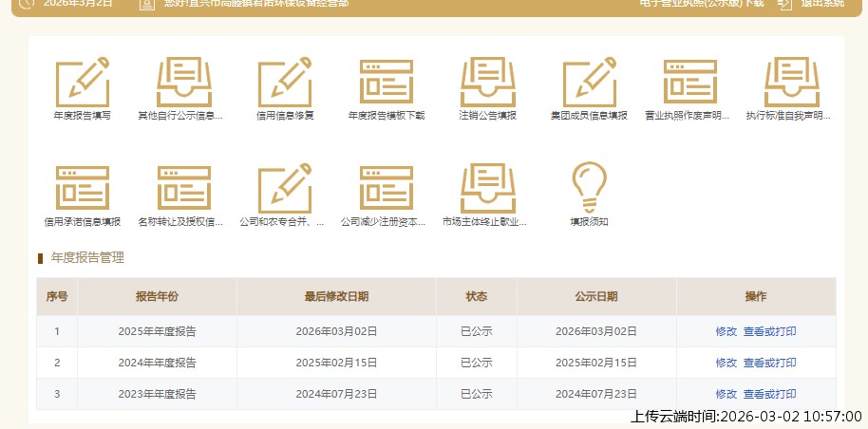Open 其他自行公示信息 icon
The image size is (868, 429).
click(x=183, y=82)
